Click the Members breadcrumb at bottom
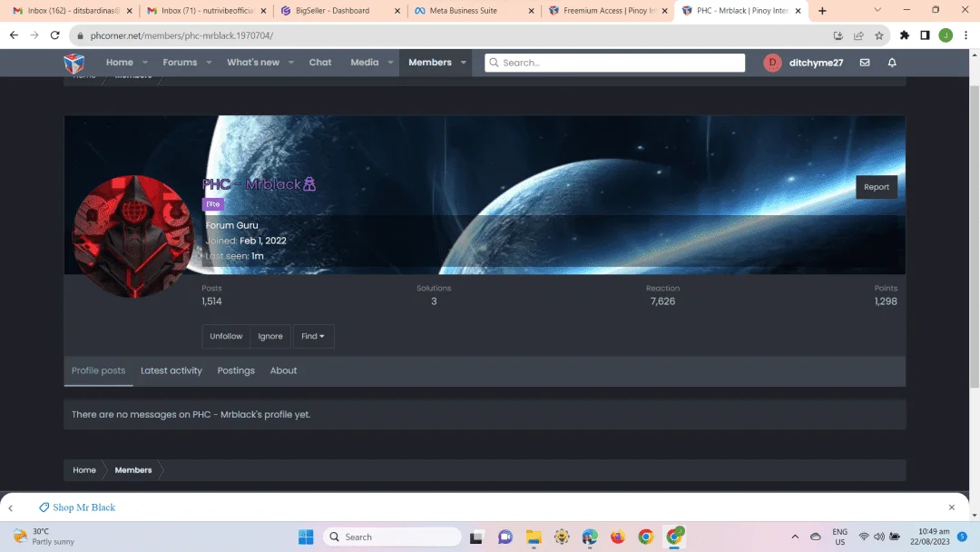The width and height of the screenshot is (980, 552). coord(133,470)
